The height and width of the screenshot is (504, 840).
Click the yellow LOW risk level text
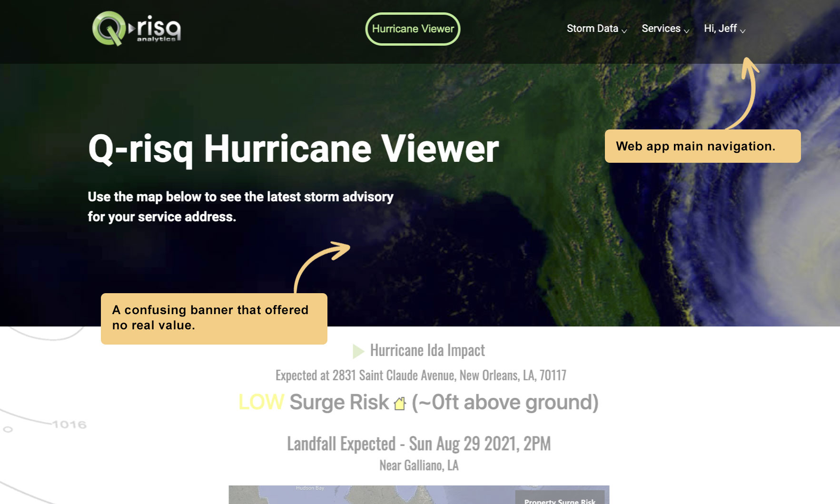tap(261, 402)
